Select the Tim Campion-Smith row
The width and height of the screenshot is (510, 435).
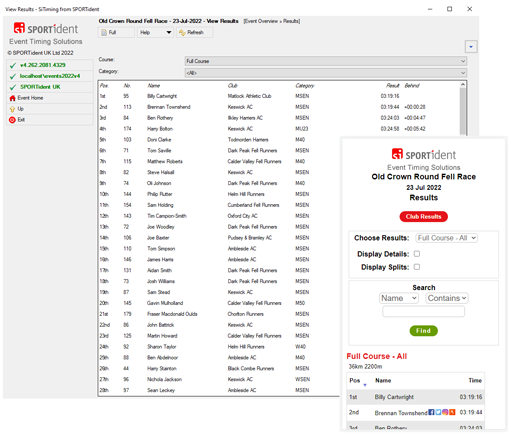point(220,216)
